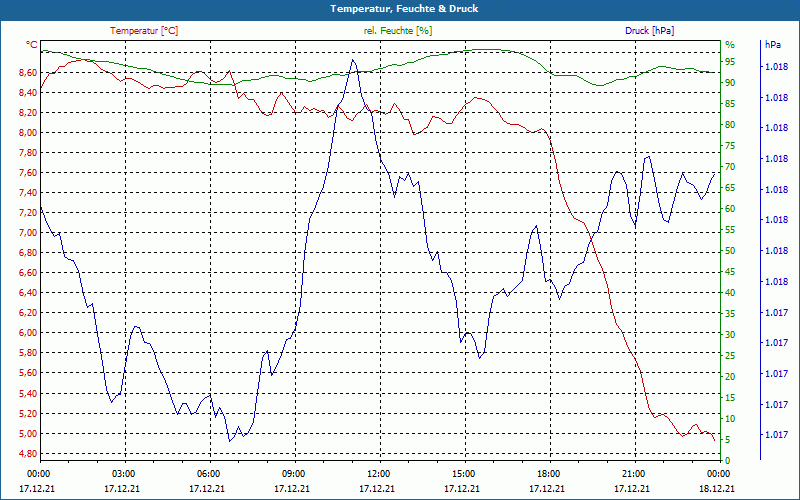Click the "00:00" label above 18.12.21
The height and width of the screenshot is (500, 800).
717,474
